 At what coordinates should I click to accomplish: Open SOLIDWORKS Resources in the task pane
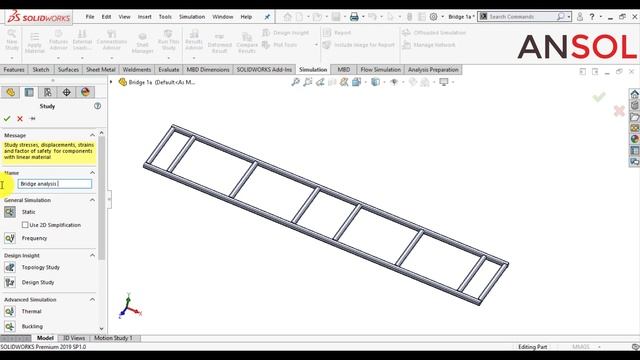[x=634, y=94]
